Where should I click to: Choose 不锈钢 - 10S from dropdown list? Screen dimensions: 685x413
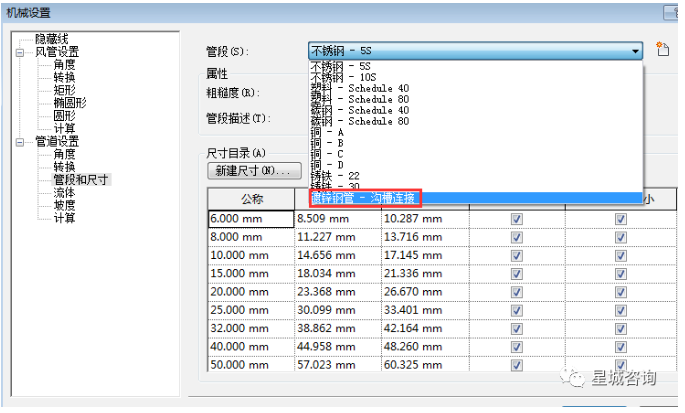[476, 77]
